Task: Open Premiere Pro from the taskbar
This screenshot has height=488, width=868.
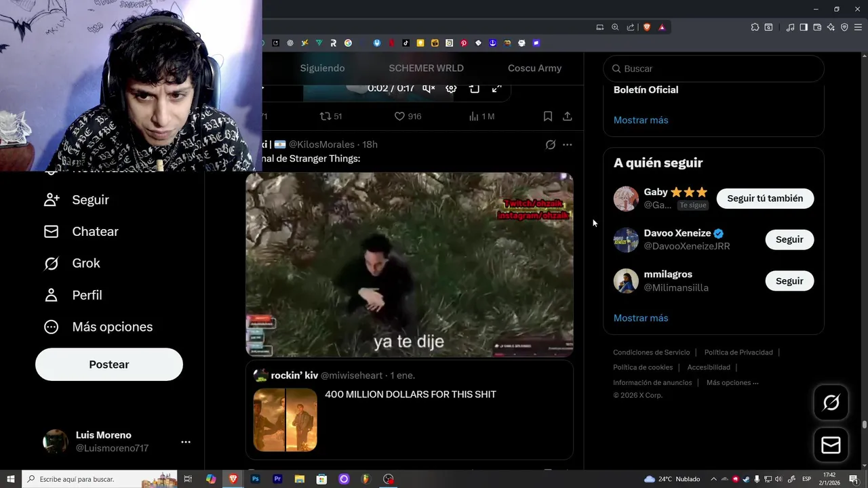Action: coord(277,479)
